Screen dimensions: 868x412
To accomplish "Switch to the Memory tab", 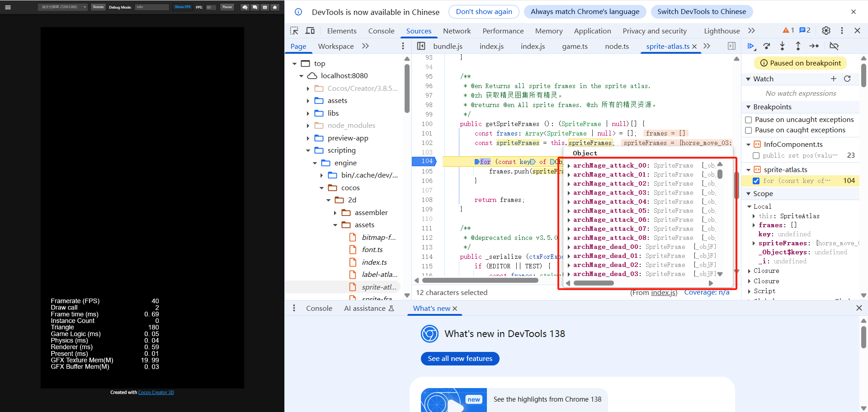I will pyautogui.click(x=549, y=31).
